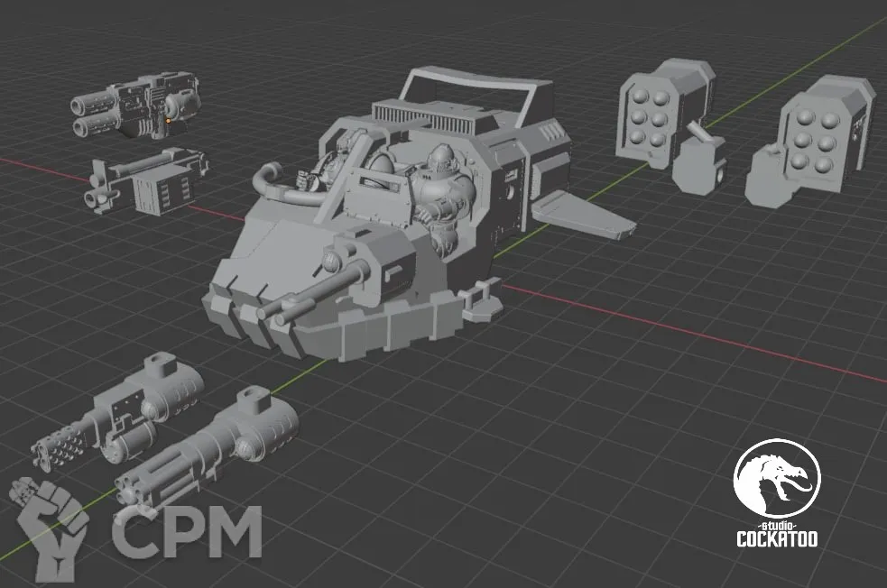The width and height of the screenshot is (887, 588).
Task: Click the CPM watermark text
Action: [187, 532]
